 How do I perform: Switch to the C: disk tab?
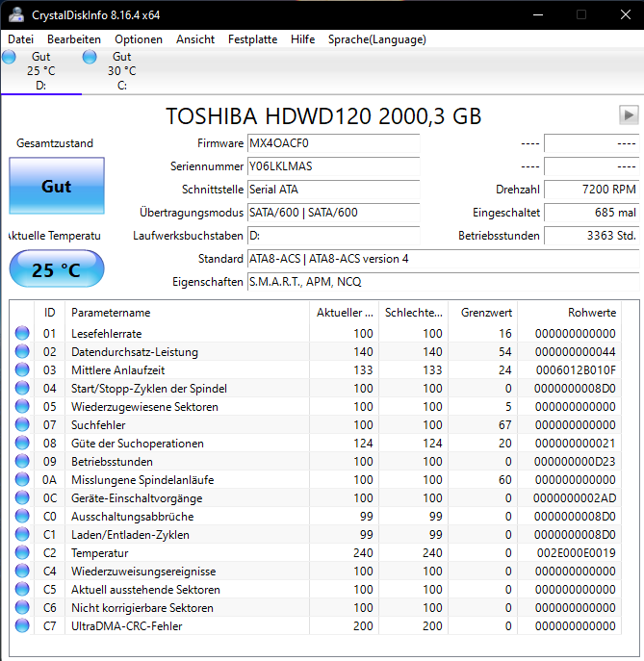(x=122, y=71)
